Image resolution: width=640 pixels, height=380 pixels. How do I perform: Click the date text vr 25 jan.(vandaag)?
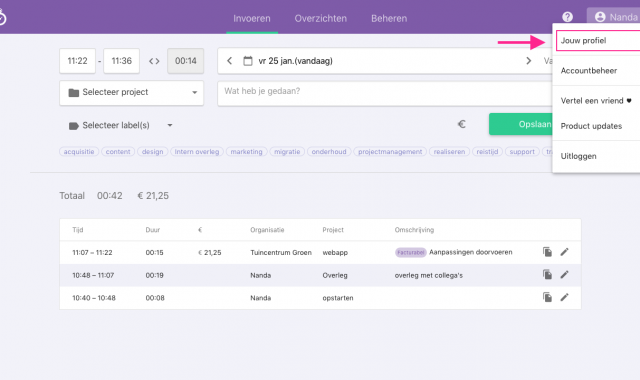(296, 61)
